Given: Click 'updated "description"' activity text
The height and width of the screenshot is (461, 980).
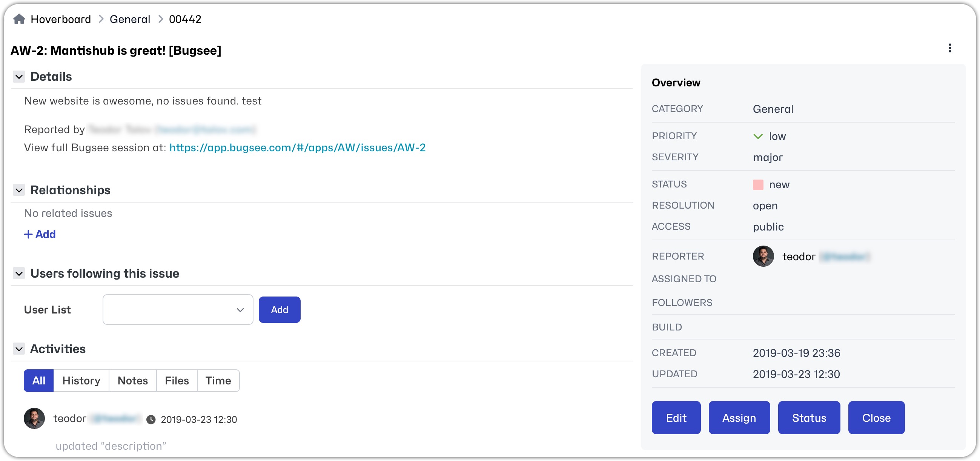Looking at the screenshot, I should click(111, 446).
